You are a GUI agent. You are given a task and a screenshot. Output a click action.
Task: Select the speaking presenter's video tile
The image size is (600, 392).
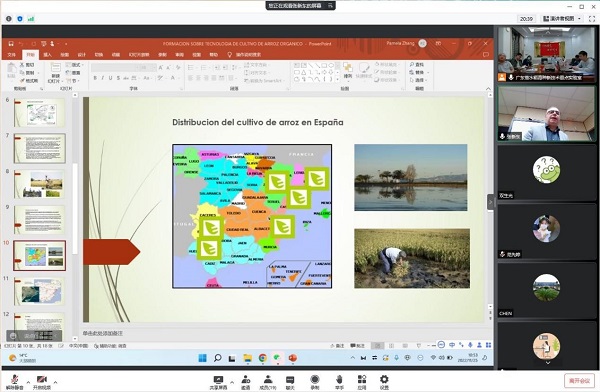tap(547, 114)
